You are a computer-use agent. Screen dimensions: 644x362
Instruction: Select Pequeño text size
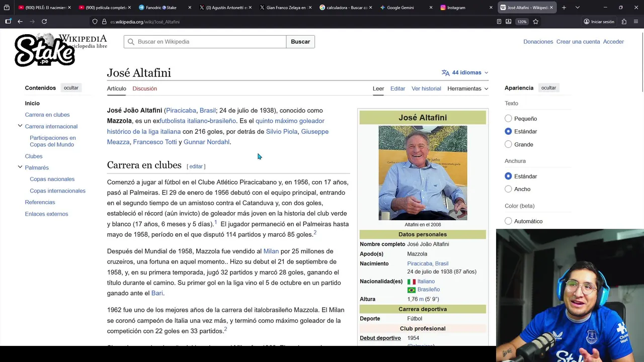tap(508, 119)
